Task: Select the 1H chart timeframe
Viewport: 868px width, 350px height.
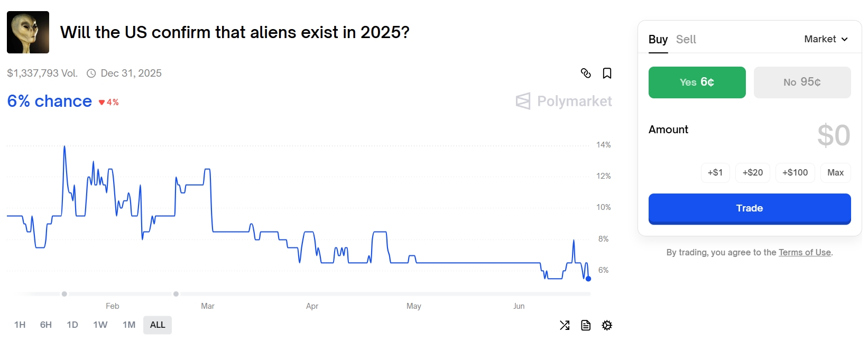Action: (20, 325)
